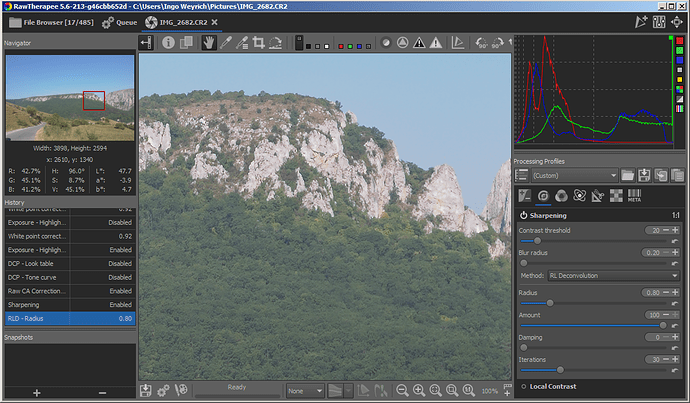Open the sharpening Method dropdown
Screen dimensions: 690x403
[x=613, y=275]
